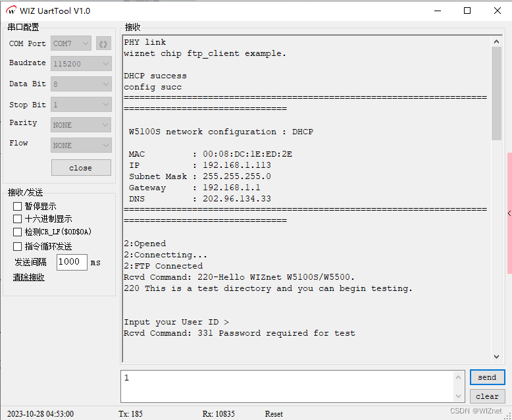Click the side panel collapse arrow
This screenshot has width=512, height=420.
(509, 213)
